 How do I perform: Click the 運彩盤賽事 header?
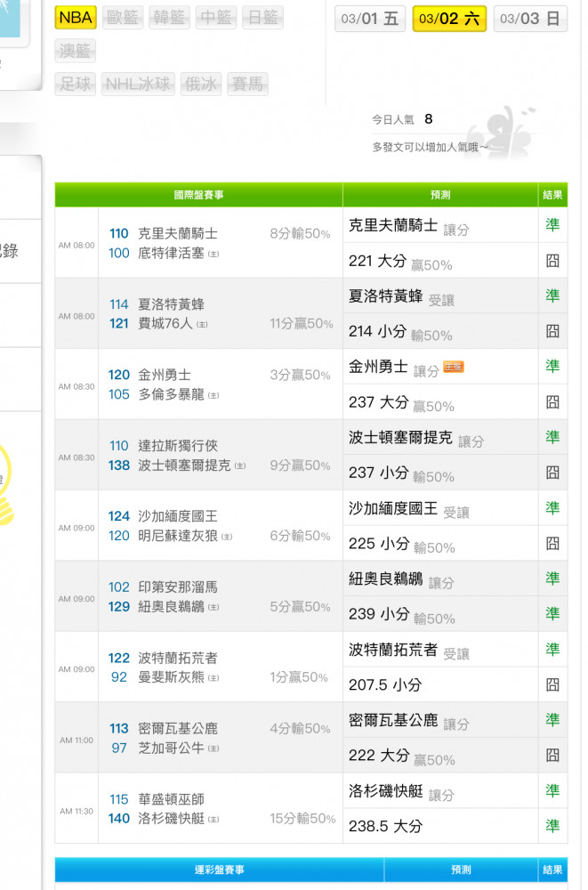pyautogui.click(x=220, y=870)
